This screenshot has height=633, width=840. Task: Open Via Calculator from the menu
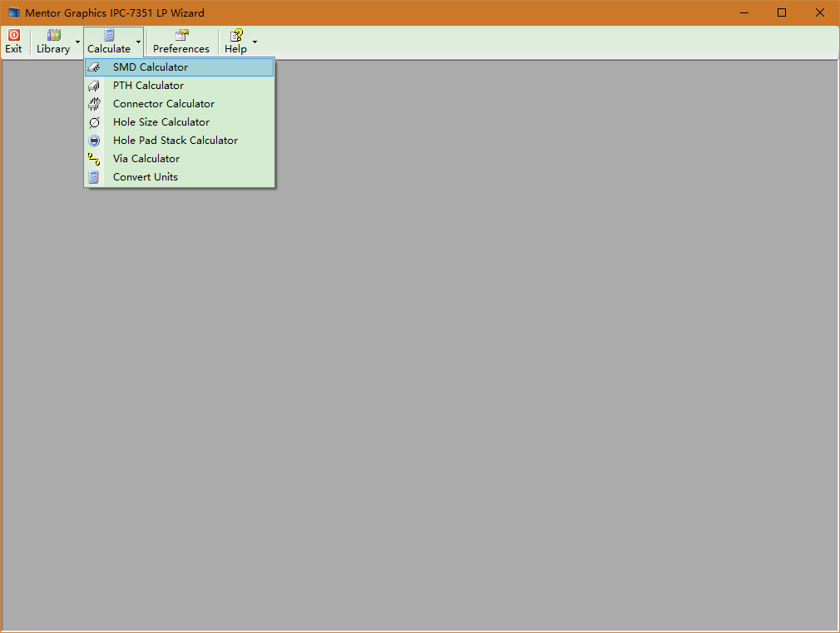[180, 159]
